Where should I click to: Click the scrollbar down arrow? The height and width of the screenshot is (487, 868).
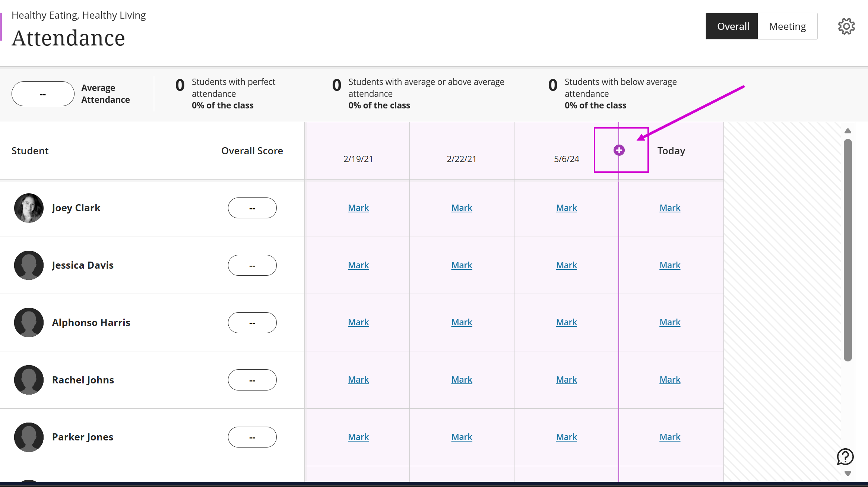848,474
